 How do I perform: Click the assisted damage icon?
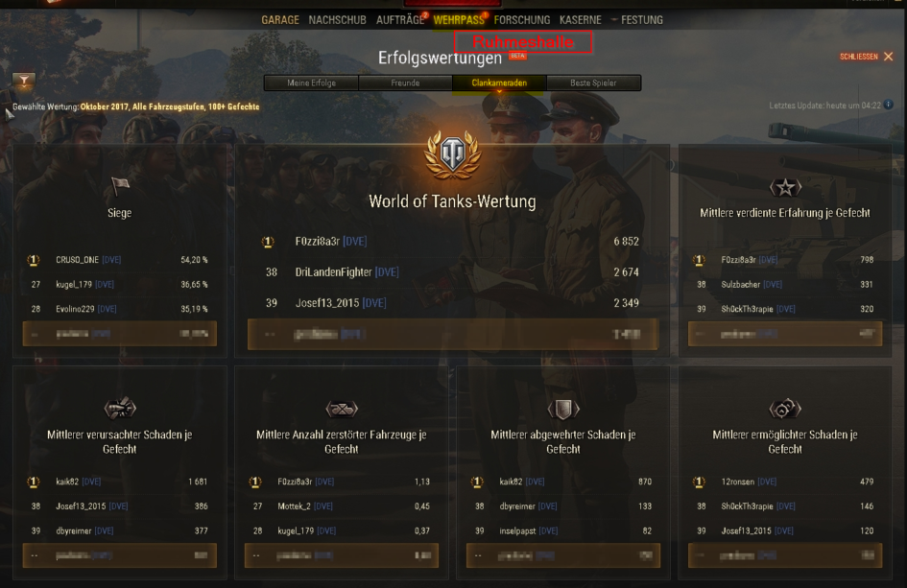(785, 409)
